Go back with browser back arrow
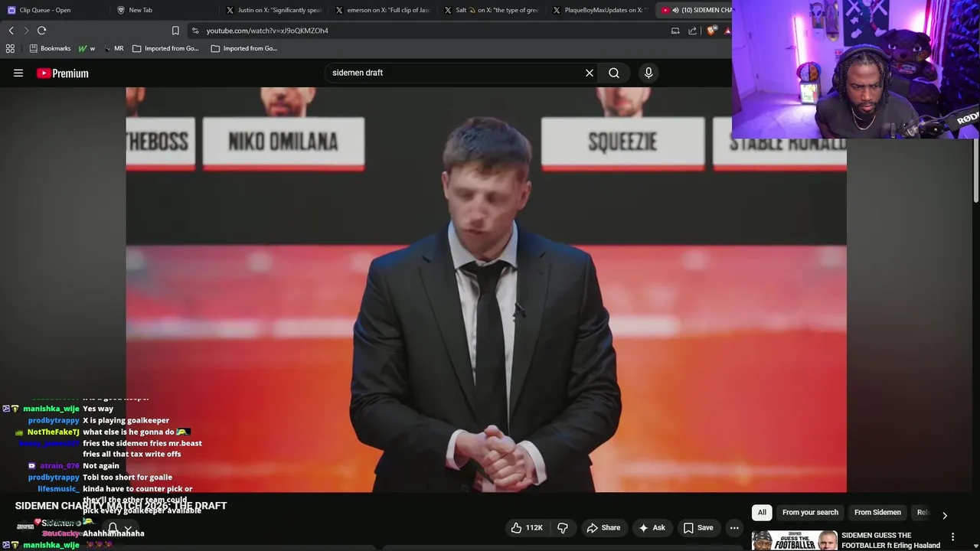Viewport: 980px width, 551px height. [x=11, y=31]
